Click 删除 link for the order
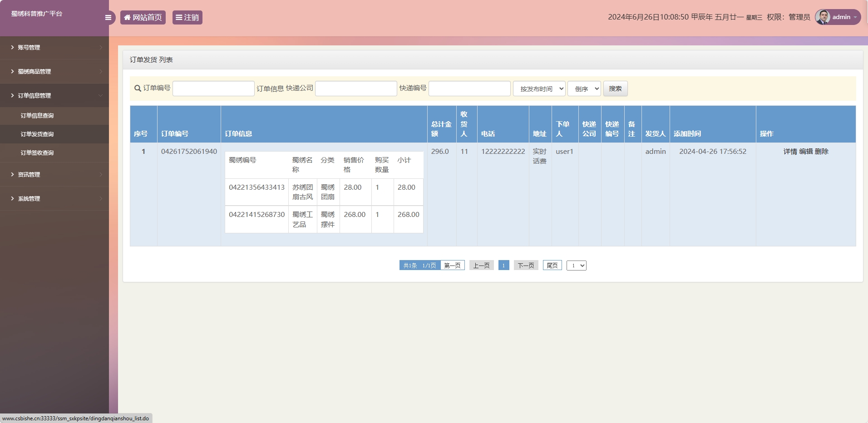This screenshot has width=868, height=423. 822,152
